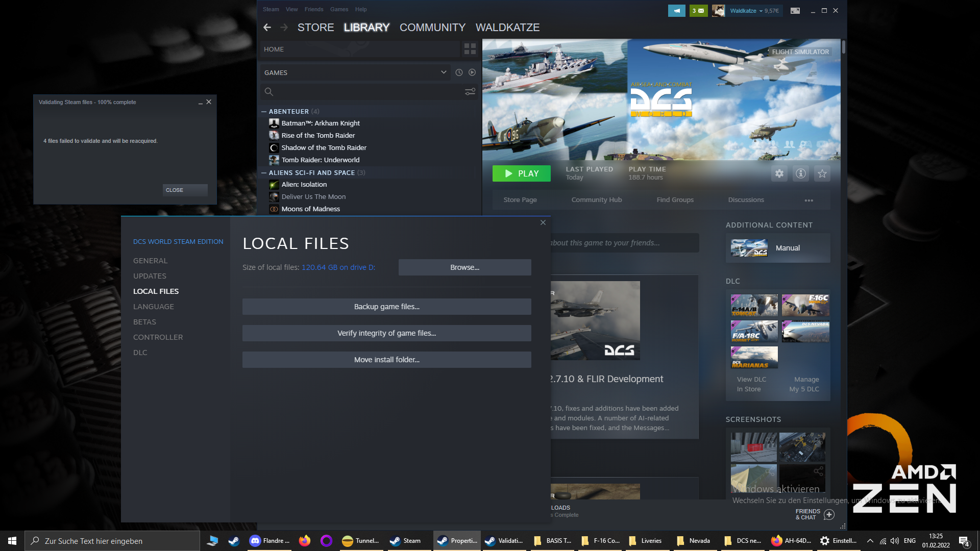Viewport: 980px width, 551px height.
Task: Expand the GAMES dropdown
Action: [443, 72]
